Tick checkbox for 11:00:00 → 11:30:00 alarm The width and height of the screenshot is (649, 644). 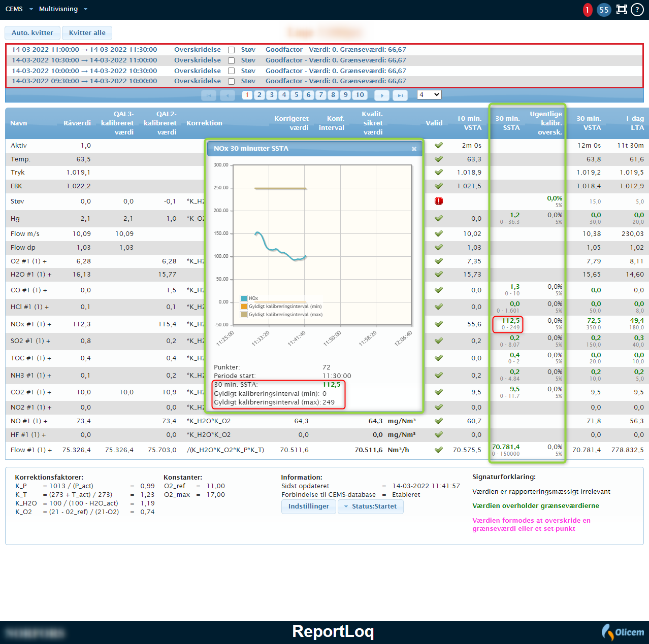231,50
